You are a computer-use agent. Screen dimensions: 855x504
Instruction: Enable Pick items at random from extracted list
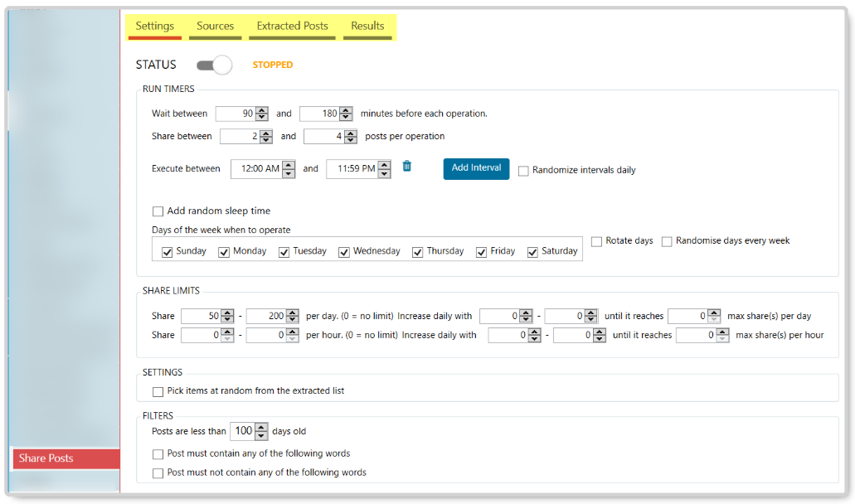(x=158, y=392)
